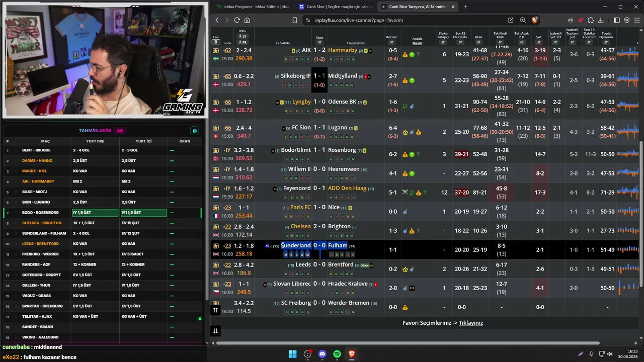Sort by the Şut column
Viewport: 644px width, 362px height.
[x=538, y=43]
